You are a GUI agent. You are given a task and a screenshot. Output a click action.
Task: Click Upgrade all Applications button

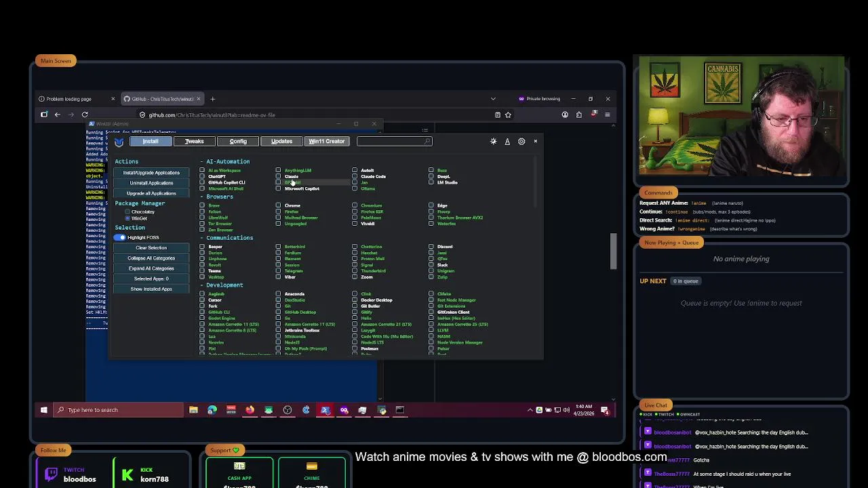151,193
